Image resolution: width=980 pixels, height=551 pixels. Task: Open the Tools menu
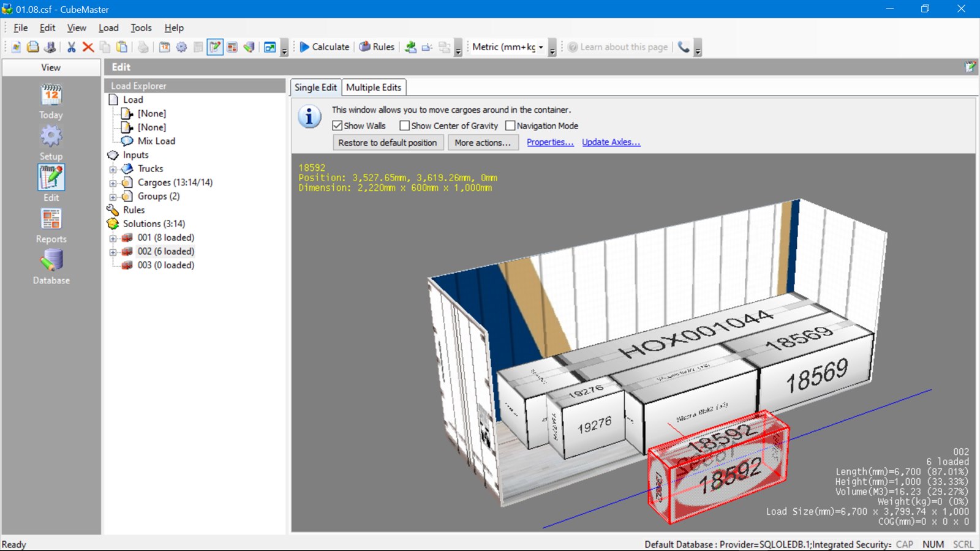pos(141,28)
